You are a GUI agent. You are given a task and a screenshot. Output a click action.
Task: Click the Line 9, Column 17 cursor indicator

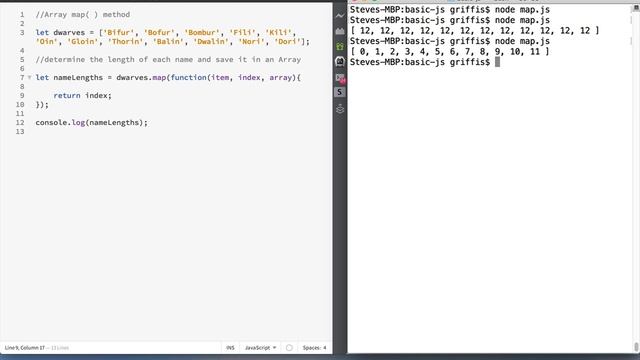25,348
